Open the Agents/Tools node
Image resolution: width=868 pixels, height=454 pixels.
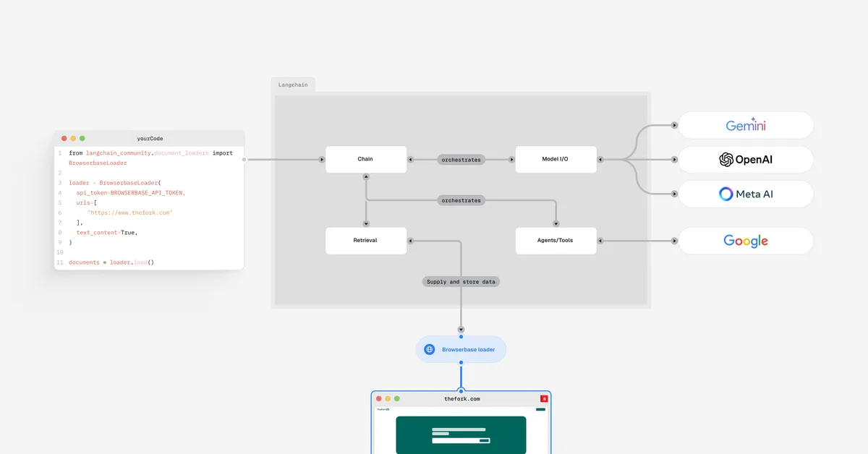click(x=556, y=240)
